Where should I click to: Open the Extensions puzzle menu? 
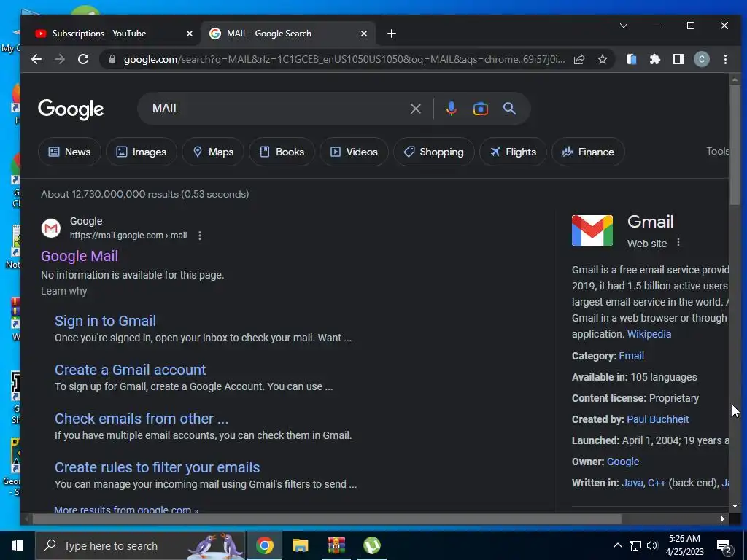tap(655, 59)
